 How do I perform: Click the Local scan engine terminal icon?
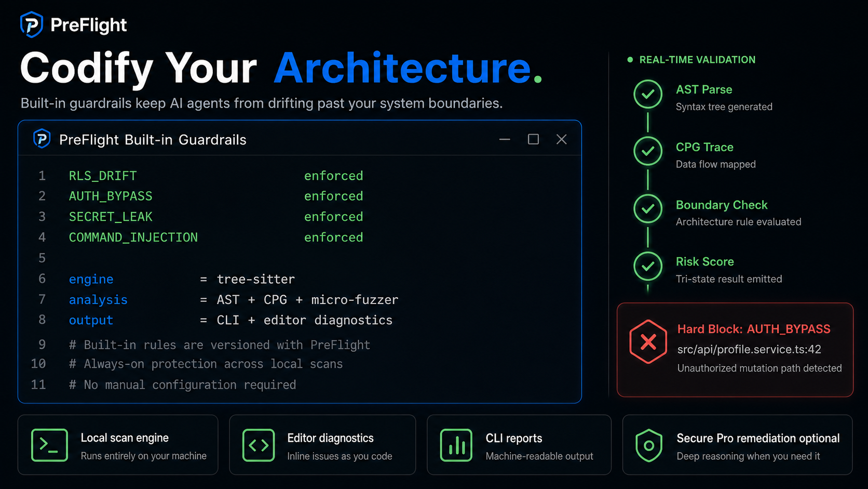coord(49,445)
